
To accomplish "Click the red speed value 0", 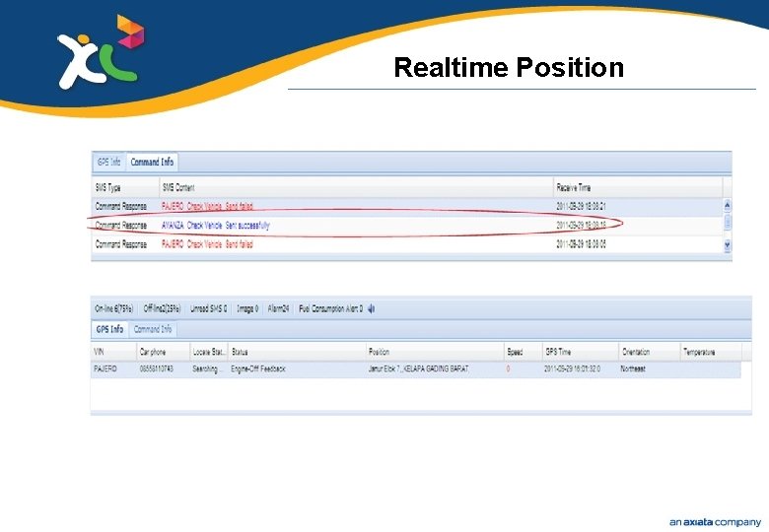I will point(508,368).
